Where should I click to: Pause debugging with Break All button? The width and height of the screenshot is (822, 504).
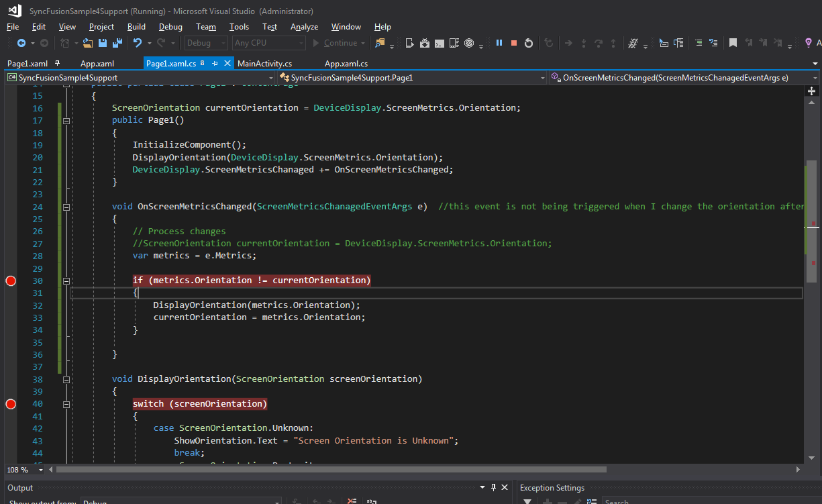point(499,43)
